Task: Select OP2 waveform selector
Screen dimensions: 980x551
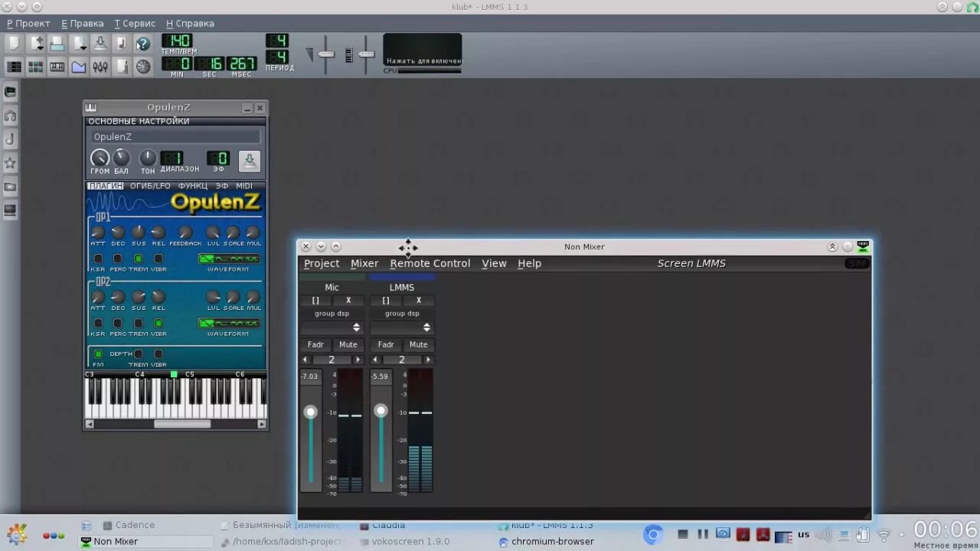Action: click(229, 323)
